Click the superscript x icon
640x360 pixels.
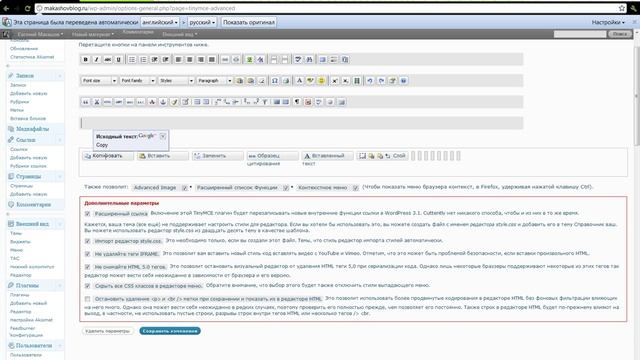[x=335, y=81]
